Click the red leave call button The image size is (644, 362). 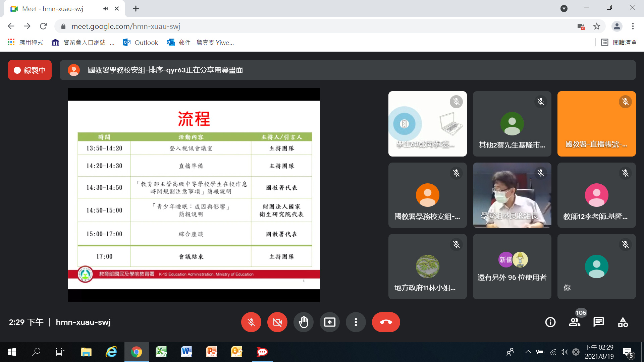coord(386,322)
